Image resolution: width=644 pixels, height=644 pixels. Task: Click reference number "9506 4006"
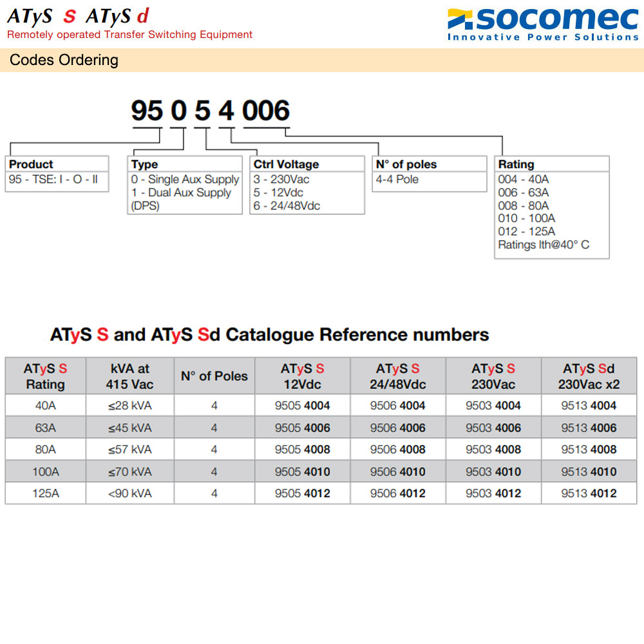click(x=397, y=428)
